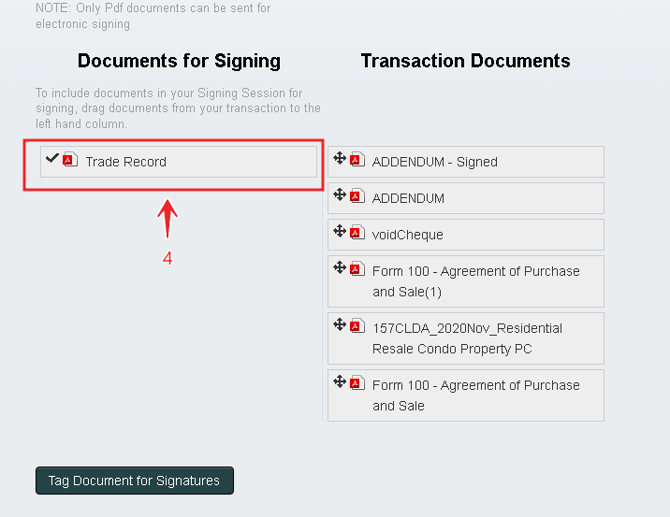The height and width of the screenshot is (517, 670).
Task: Click the unsigned ADDENDUM document name
Action: point(408,198)
